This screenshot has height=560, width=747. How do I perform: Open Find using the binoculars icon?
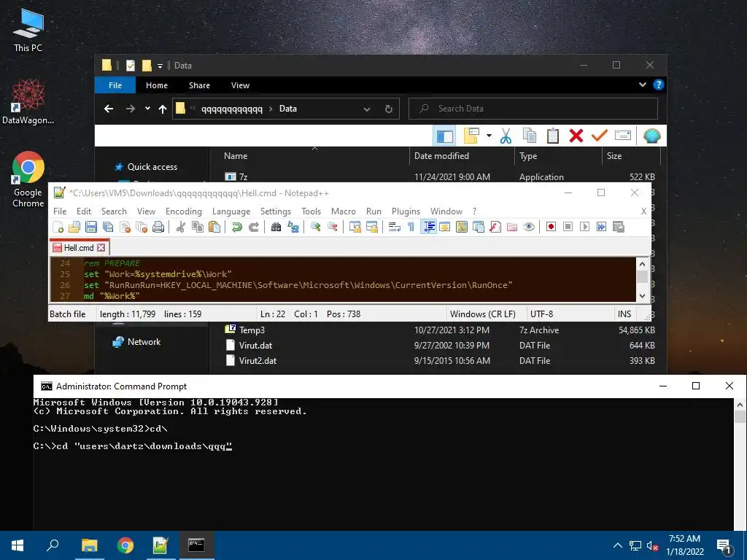(276, 227)
